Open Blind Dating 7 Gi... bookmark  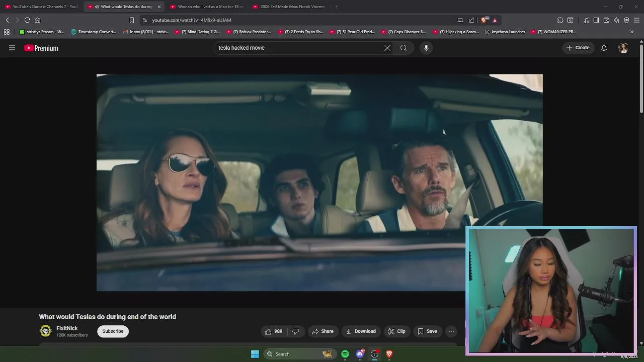[x=198, y=32]
